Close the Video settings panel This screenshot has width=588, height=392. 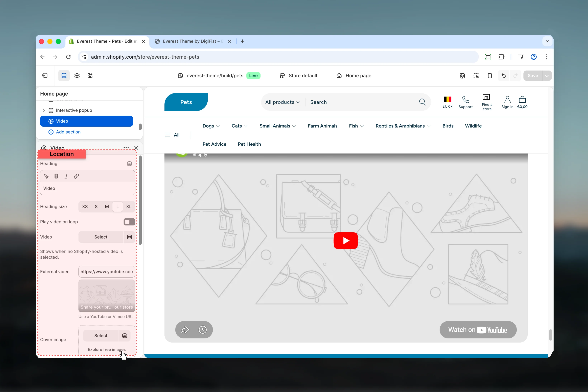click(136, 148)
